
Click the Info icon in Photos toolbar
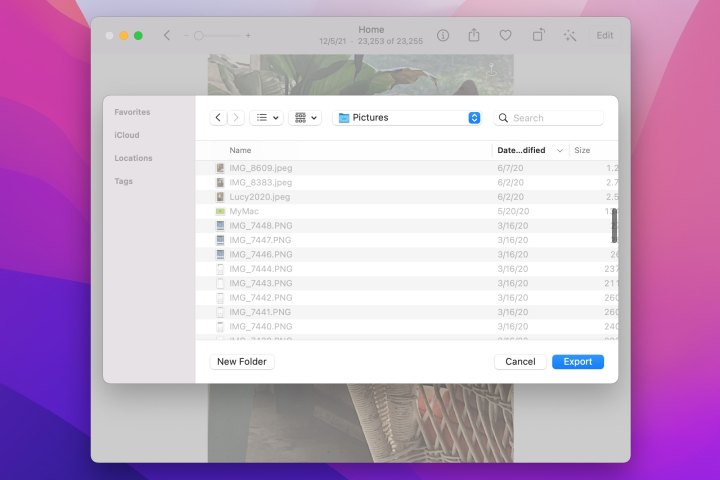[x=443, y=35]
